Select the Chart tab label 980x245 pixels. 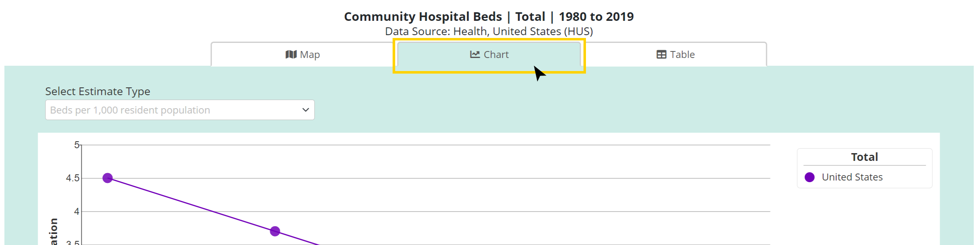tap(496, 55)
